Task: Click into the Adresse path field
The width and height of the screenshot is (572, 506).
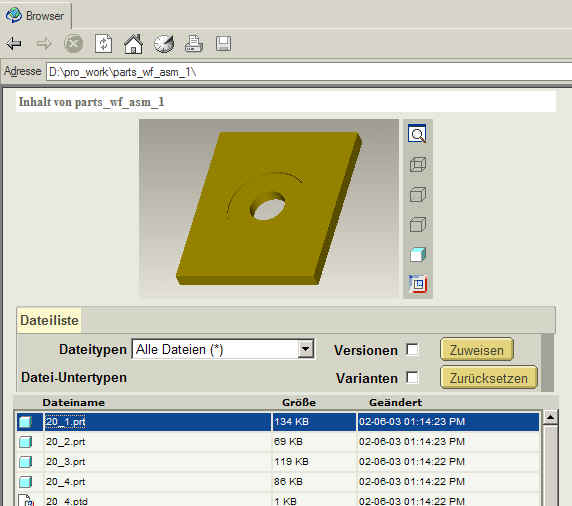Action: (309, 72)
